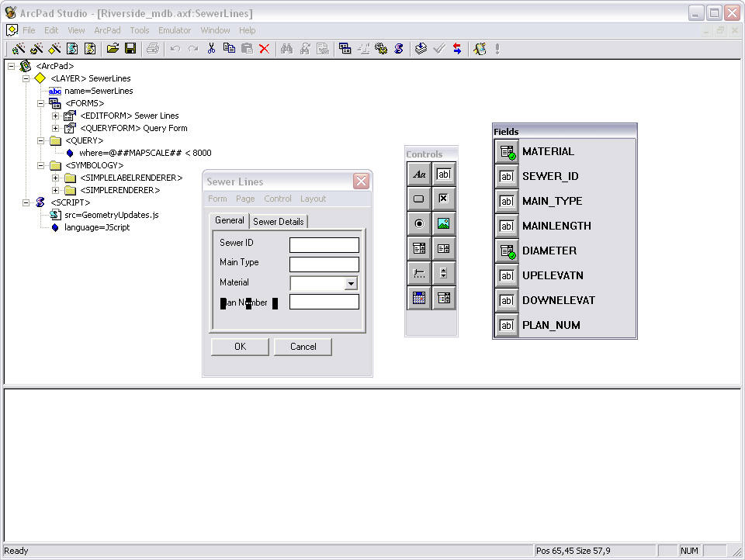Screen dimensions: 745x560
Task: Collapse the <LAYER> SewerLines node
Action: (x=26, y=79)
